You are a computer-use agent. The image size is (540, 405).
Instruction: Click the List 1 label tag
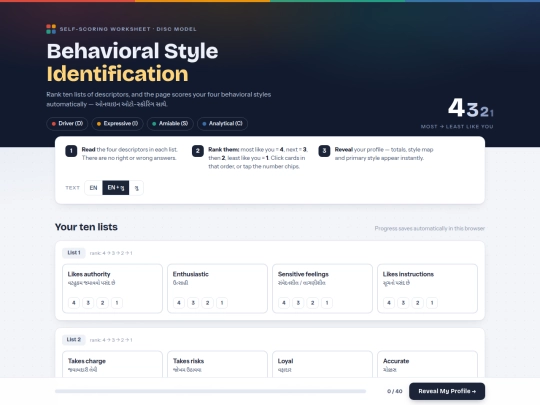point(74,253)
